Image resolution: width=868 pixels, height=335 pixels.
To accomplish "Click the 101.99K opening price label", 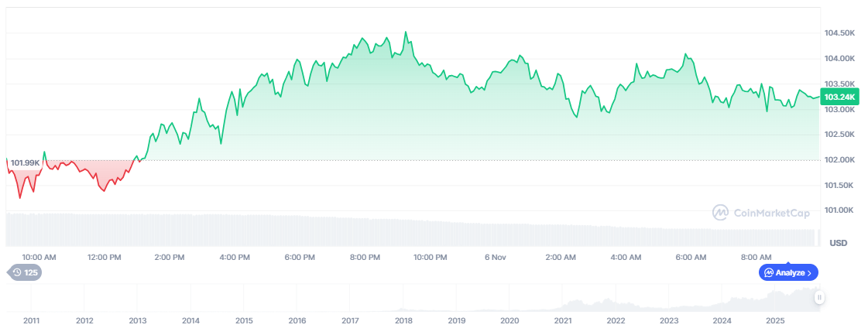I will click(x=25, y=162).
